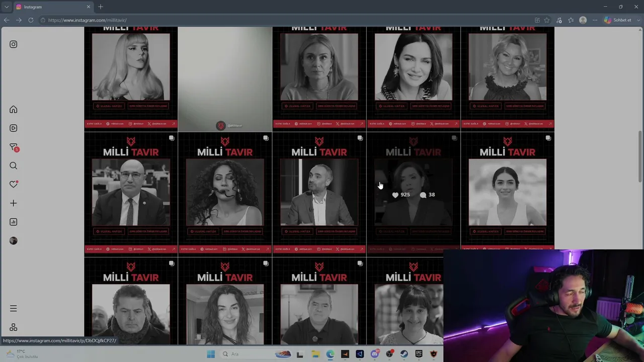This screenshot has height=362, width=644.
Task: Click the Instagram logo in the sidebar
Action: (14, 44)
